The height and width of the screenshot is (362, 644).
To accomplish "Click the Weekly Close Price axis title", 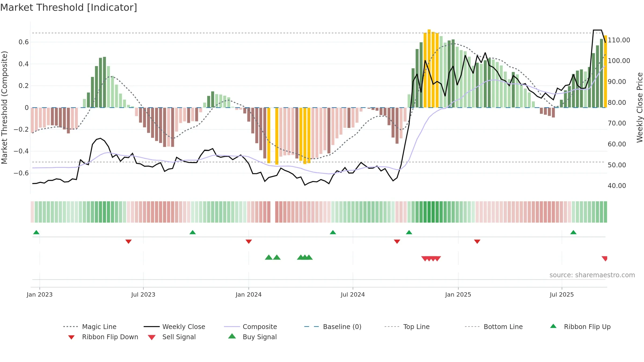I will tap(640, 107).
